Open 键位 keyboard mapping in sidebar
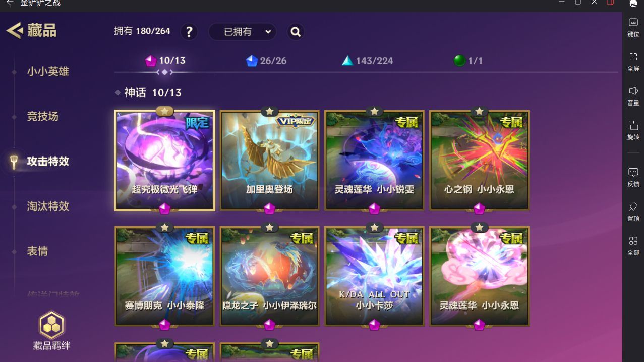The width and height of the screenshot is (644, 362). pos(633,28)
